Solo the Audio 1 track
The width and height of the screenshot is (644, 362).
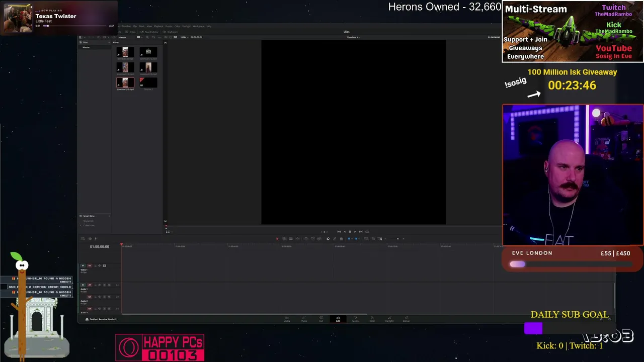[104, 285]
